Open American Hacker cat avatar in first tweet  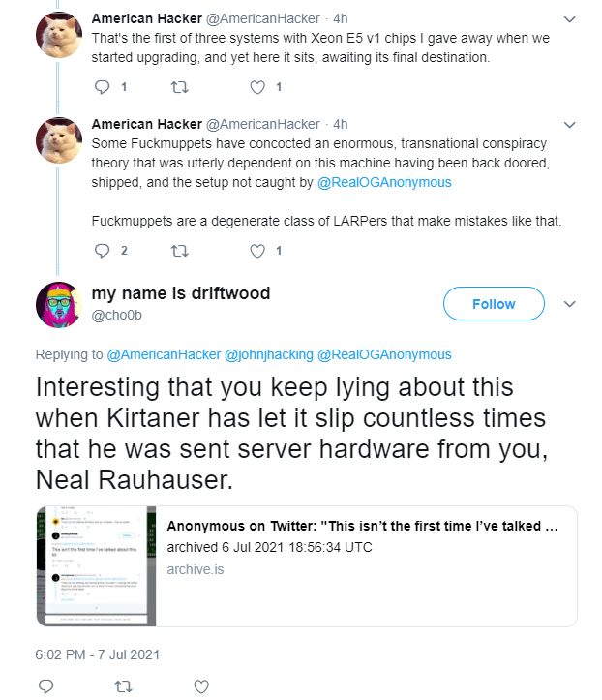click(59, 35)
